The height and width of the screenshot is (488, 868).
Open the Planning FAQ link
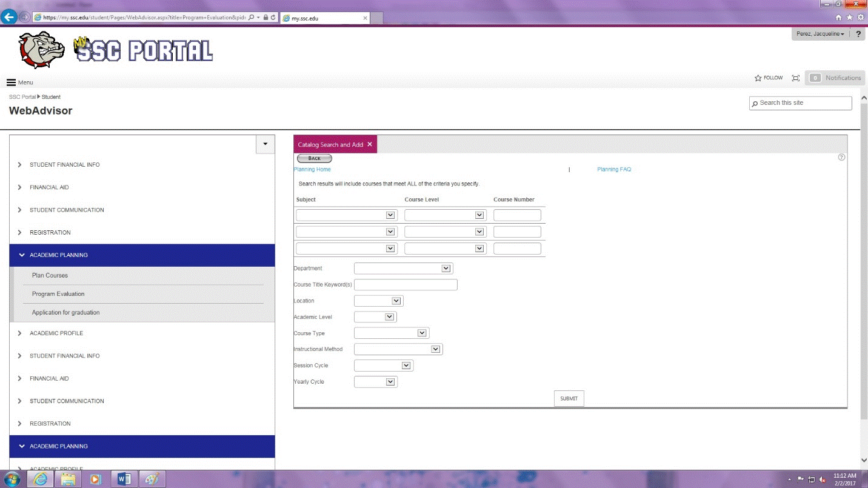coord(613,170)
